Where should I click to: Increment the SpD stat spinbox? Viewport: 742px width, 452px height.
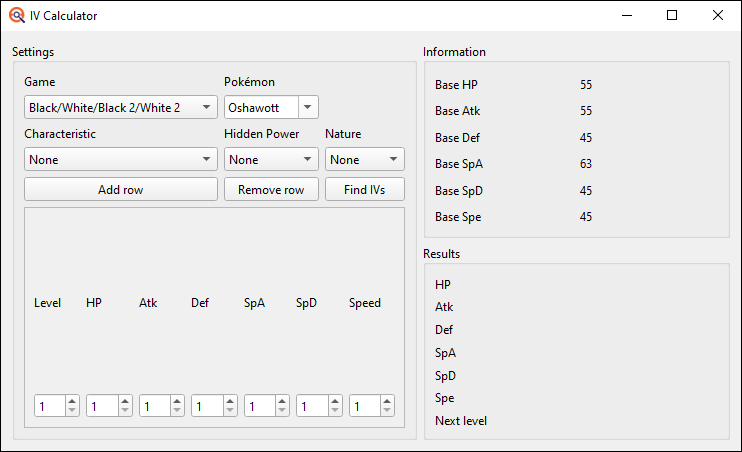(335, 401)
